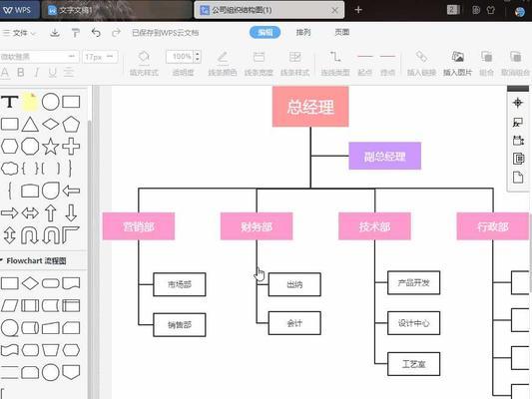Click the navigator crosshair icon at right
Viewport: 532px width, 399px height.
coord(518,103)
